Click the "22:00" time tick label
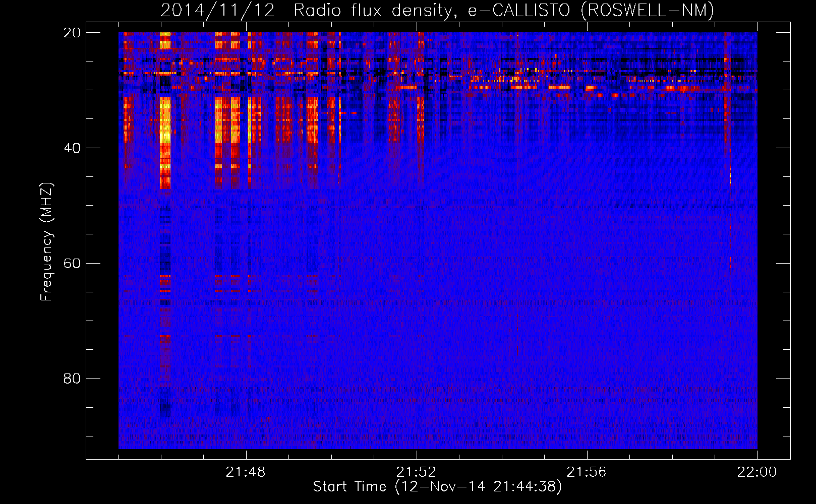 pos(757,472)
